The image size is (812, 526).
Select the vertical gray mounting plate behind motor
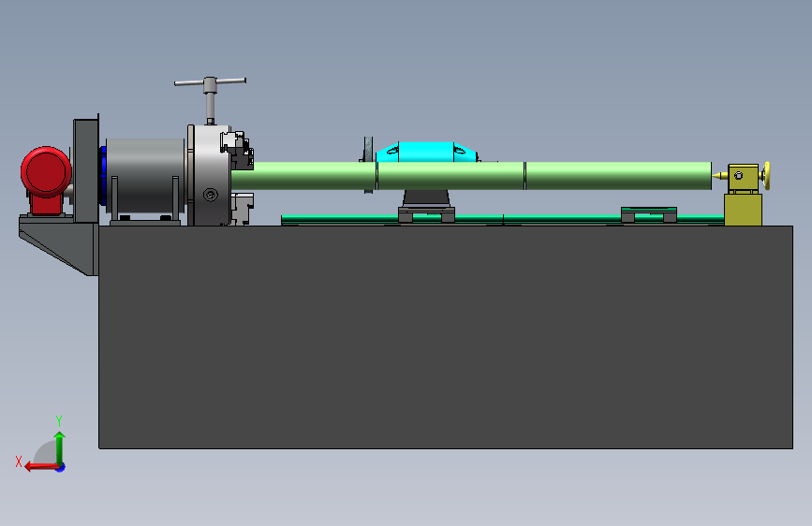coord(86,171)
